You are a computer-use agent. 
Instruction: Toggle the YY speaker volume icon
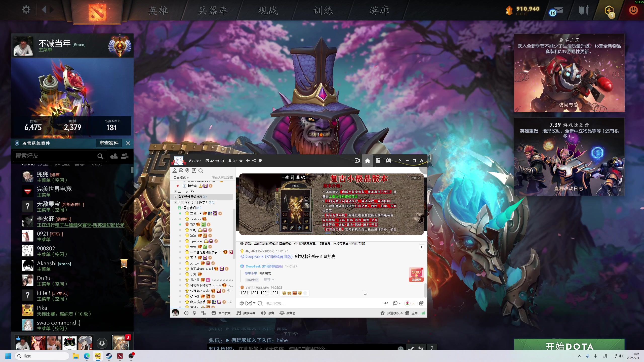point(186,313)
